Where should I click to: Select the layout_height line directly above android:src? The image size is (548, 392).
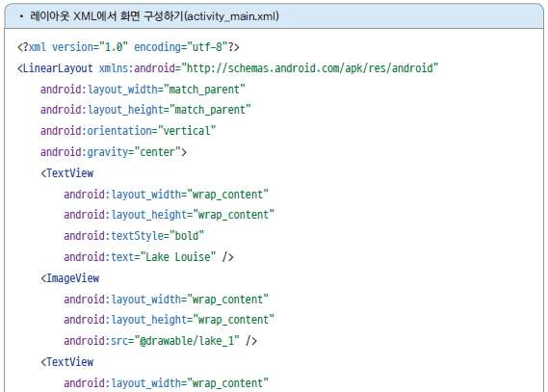click(169, 320)
